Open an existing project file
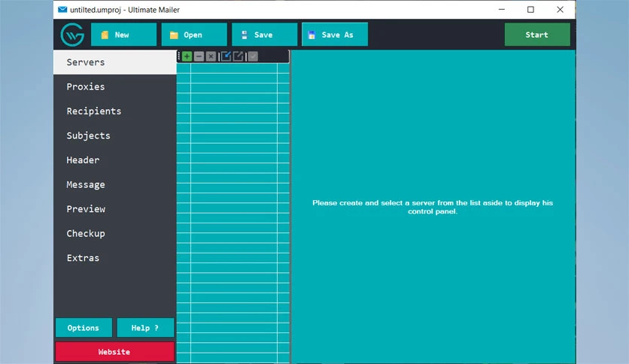The width and height of the screenshot is (629, 364). pos(194,35)
